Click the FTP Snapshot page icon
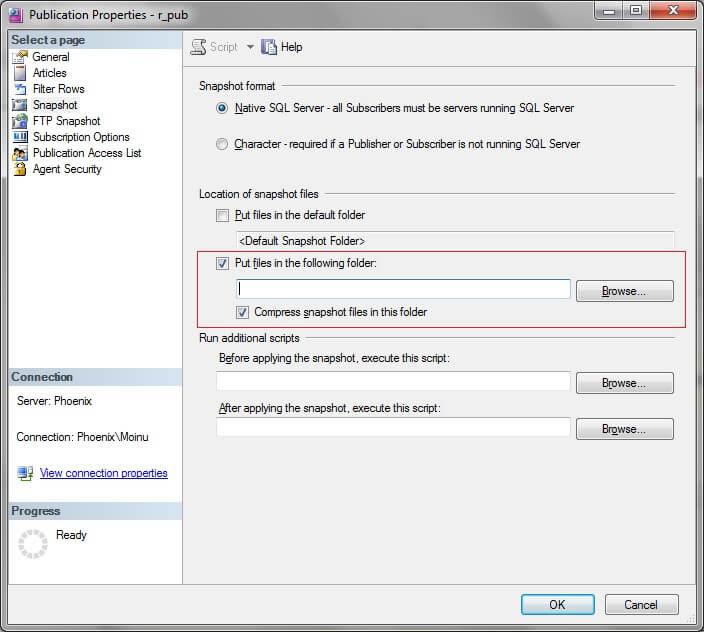 (20, 121)
